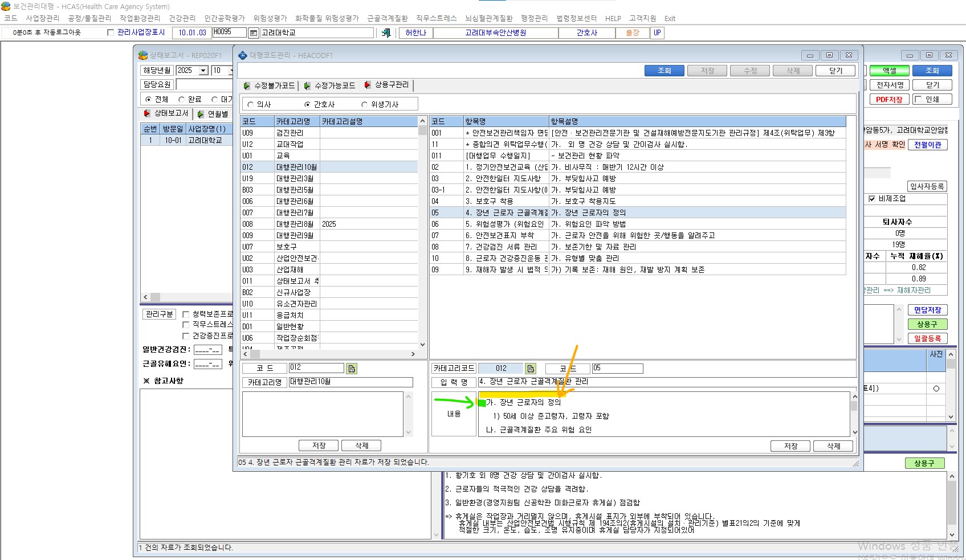This screenshot has height=560, width=966.
Task: Toggle the 비제조업 checkbox
Action: [x=871, y=199]
